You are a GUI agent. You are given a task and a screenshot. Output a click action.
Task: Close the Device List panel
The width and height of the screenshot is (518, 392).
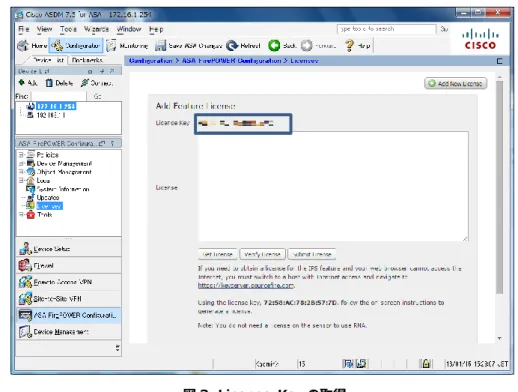pyautogui.click(x=112, y=71)
